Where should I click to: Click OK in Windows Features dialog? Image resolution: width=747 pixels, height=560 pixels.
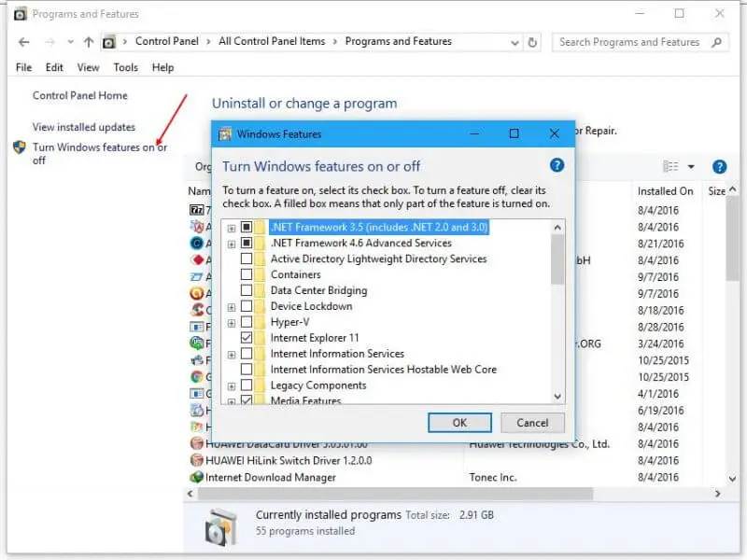coord(459,423)
